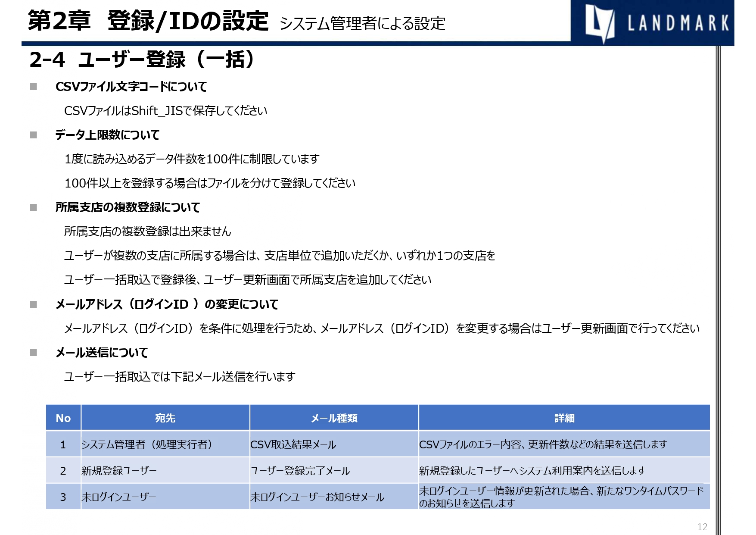Click line 100件以上を登録する場合はファイルを分けて登録してください
This screenshot has height=535, width=756.
point(210,183)
